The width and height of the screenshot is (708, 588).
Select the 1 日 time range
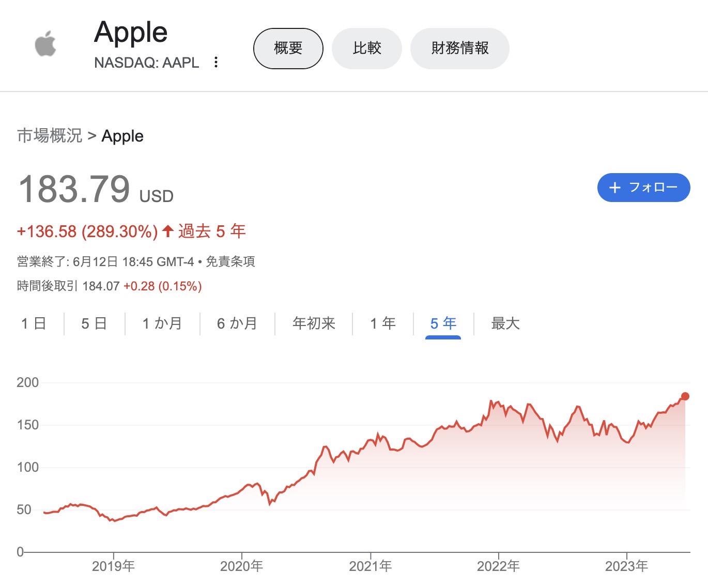[x=34, y=324]
